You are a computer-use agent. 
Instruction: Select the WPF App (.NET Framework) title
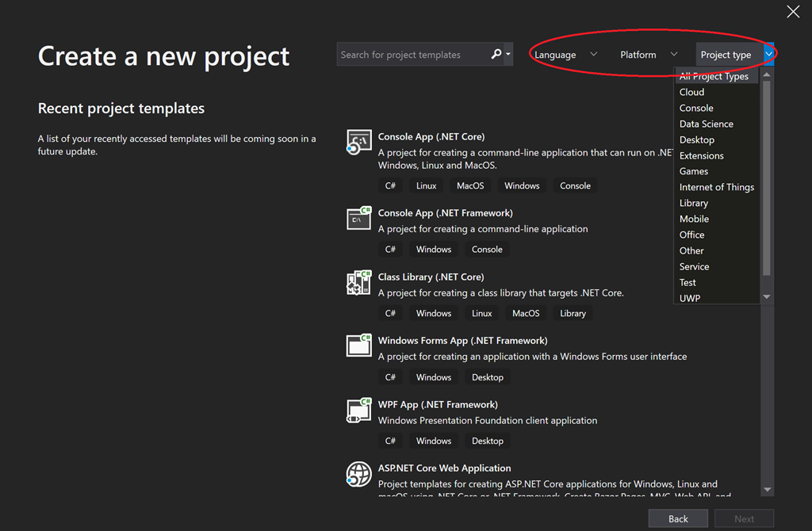coord(438,405)
